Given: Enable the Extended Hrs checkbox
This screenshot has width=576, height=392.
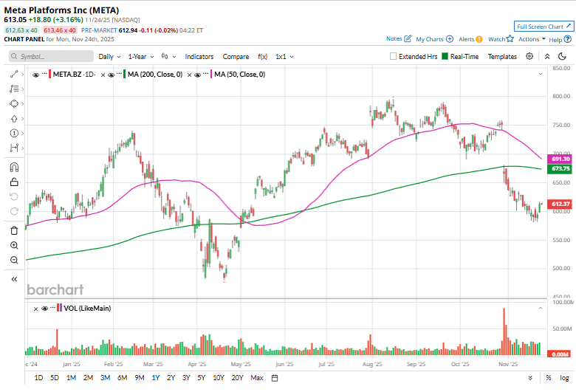Looking at the screenshot, I should pos(394,56).
